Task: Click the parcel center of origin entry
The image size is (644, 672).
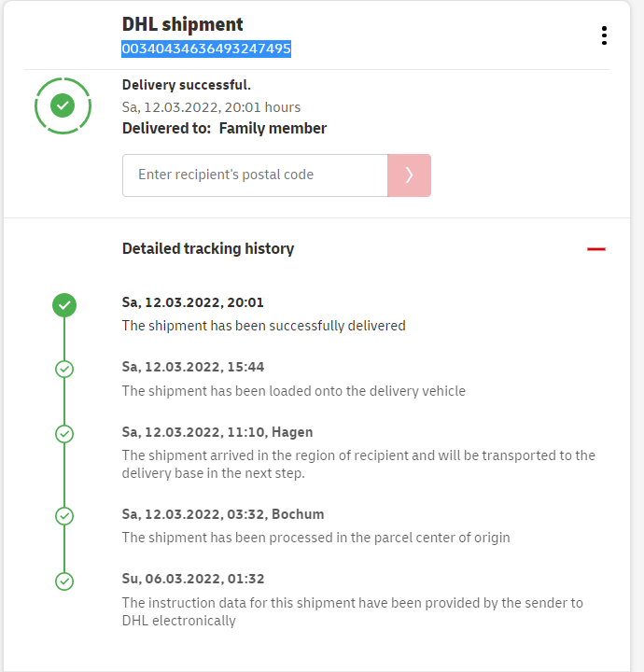Action: 315,537
